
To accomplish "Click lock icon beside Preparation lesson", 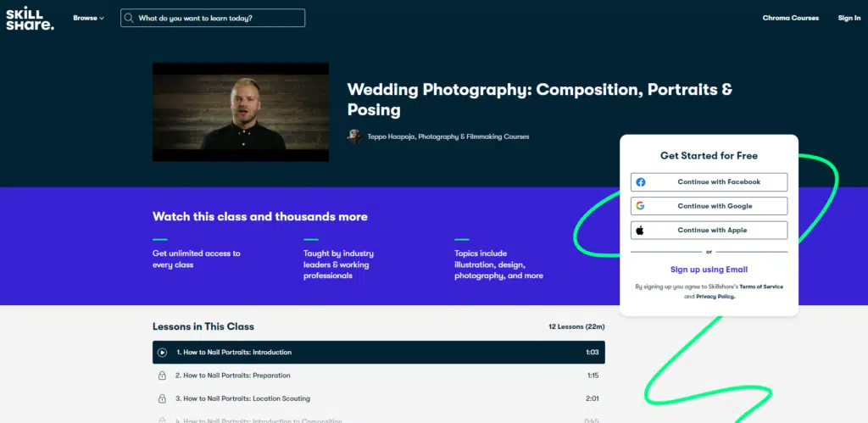I will pyautogui.click(x=162, y=376).
